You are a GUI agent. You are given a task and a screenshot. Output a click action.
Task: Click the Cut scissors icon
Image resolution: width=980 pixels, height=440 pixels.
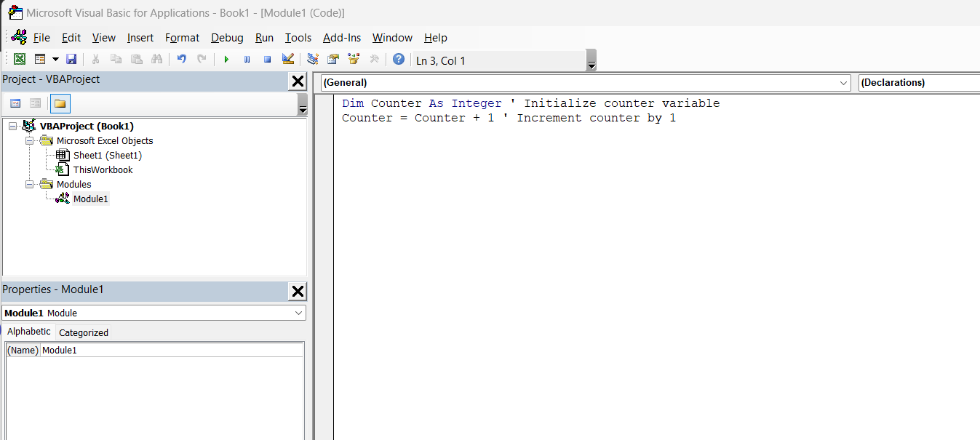pyautogui.click(x=95, y=60)
